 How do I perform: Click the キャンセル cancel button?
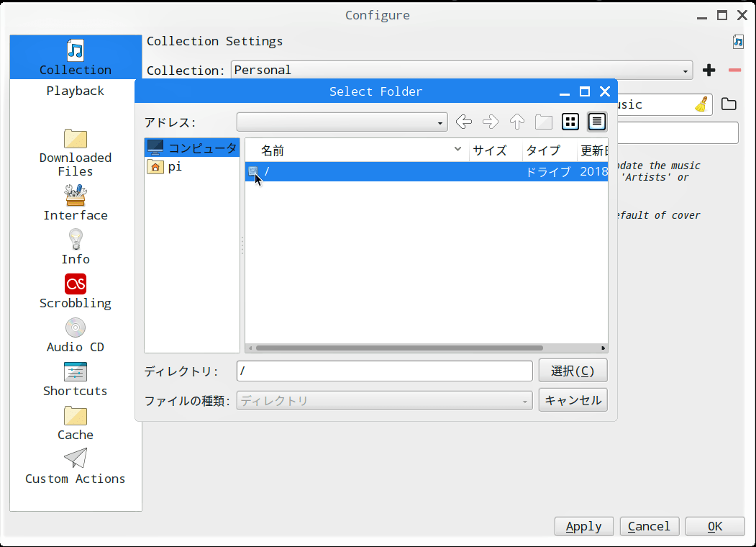click(573, 400)
